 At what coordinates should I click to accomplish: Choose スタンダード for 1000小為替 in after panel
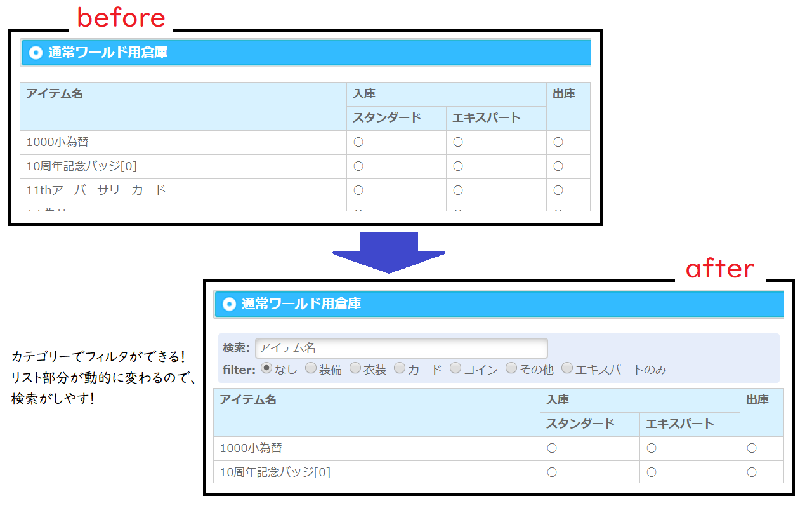point(552,448)
